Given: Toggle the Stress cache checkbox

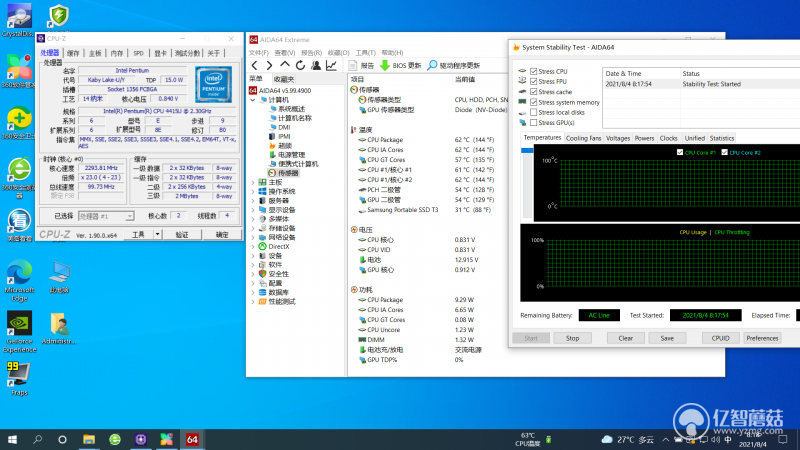Looking at the screenshot, I should (534, 92).
